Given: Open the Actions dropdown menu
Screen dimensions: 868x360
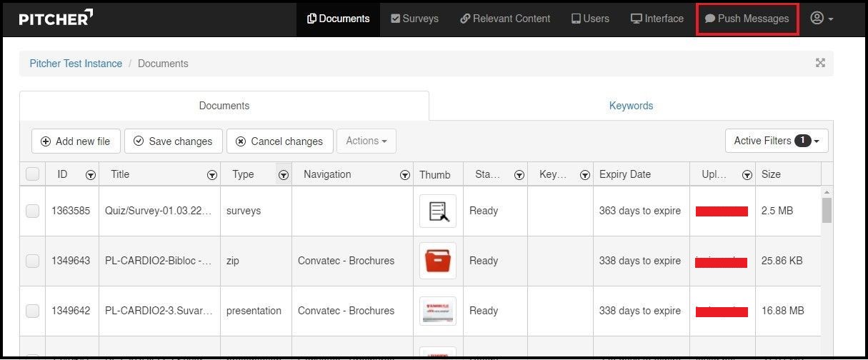Looking at the screenshot, I should pyautogui.click(x=366, y=141).
